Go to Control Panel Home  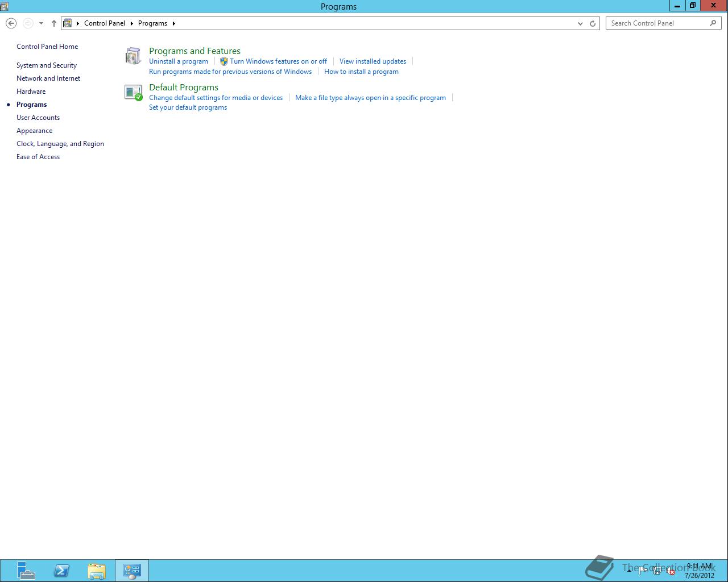pos(47,47)
